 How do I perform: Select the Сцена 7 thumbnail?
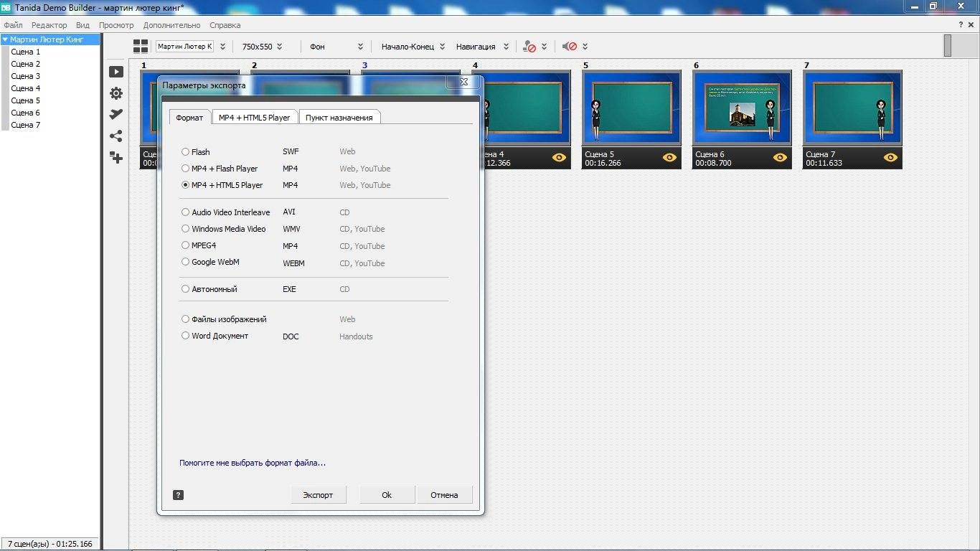point(852,119)
